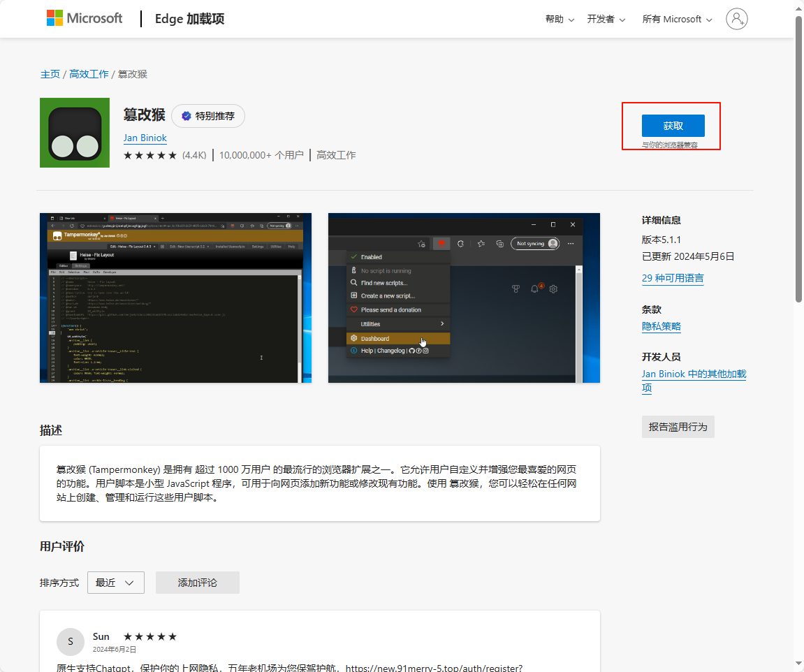Open 29 种可用语言 link
The height and width of the screenshot is (672, 804).
tap(673, 278)
